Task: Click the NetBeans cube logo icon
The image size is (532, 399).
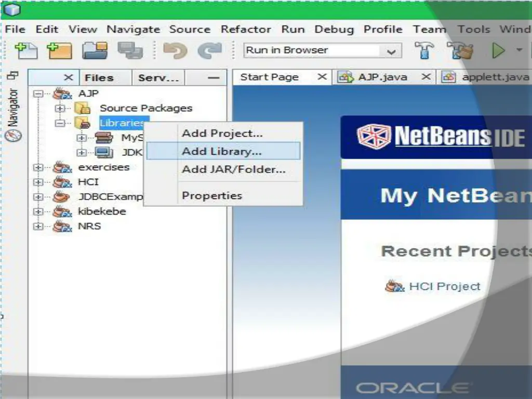Action: coord(374,137)
